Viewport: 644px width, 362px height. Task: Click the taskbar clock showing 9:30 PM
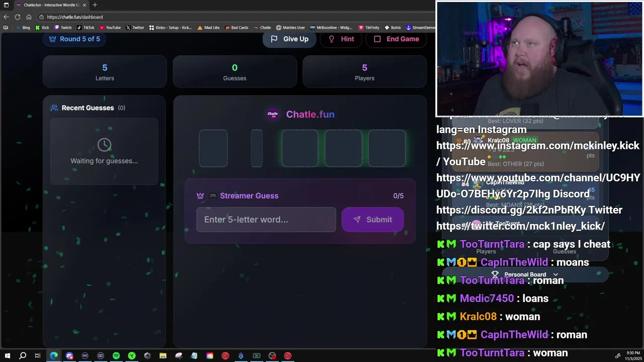(633, 355)
